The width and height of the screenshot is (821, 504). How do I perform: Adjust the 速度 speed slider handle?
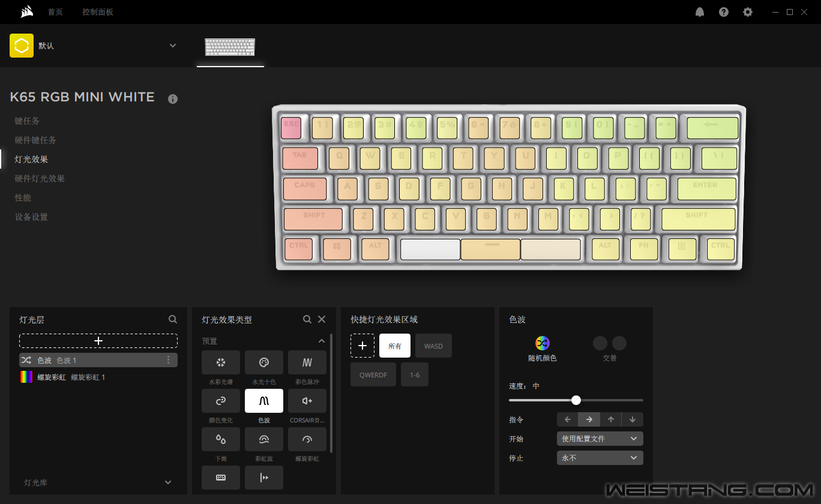click(x=576, y=400)
